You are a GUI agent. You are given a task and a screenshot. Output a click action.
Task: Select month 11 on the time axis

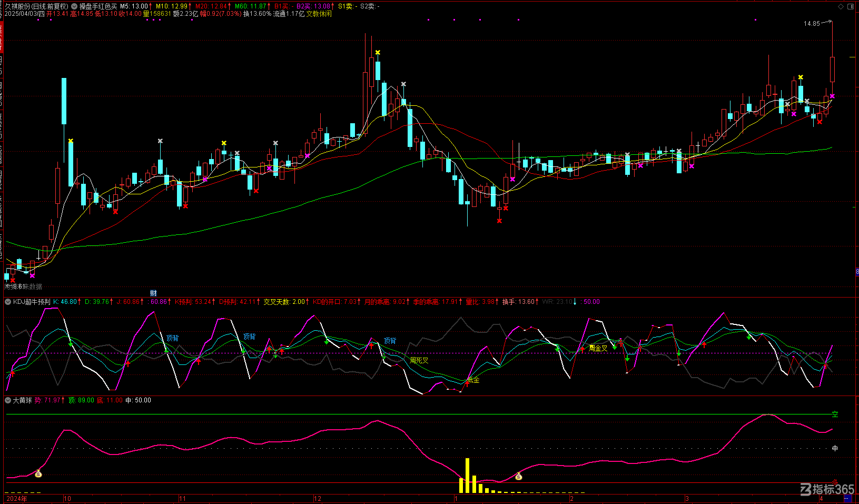[182, 498]
